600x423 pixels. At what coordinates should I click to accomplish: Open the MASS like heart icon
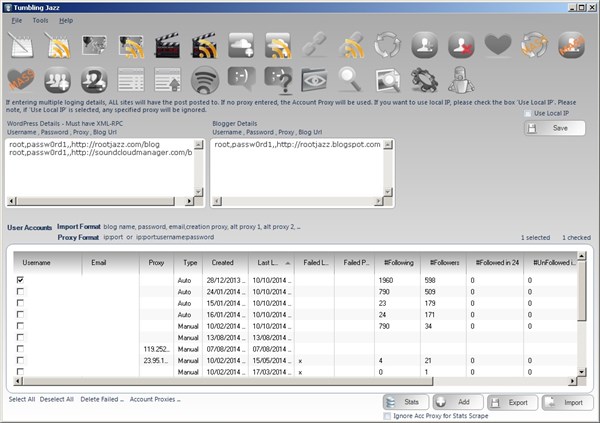click(x=21, y=80)
